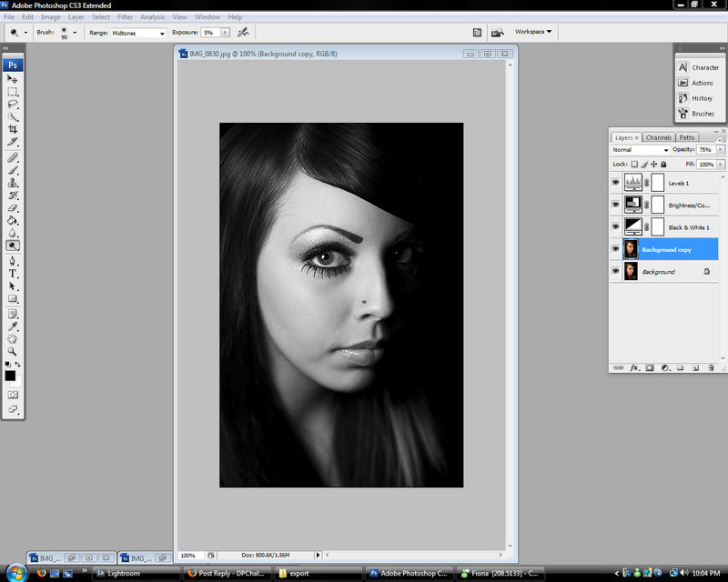Screen dimensions: 728x582
Task: Enable airbrush mode in options bar
Action: coord(243,32)
